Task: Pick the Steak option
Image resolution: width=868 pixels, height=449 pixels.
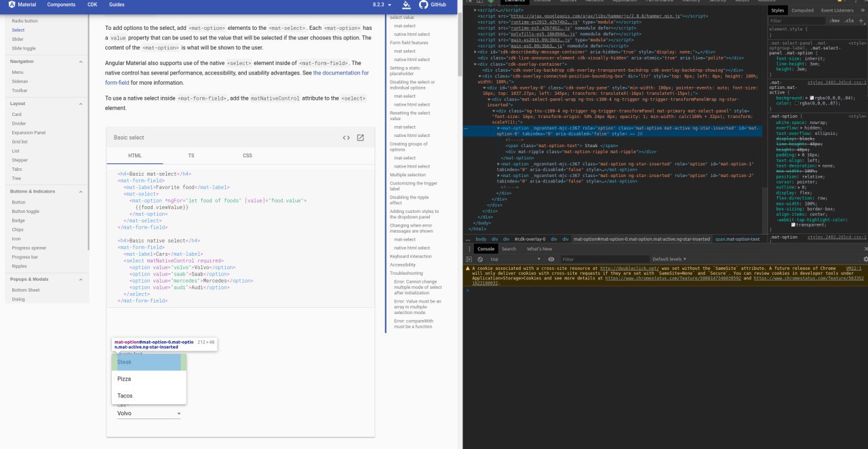Action: (x=149, y=362)
